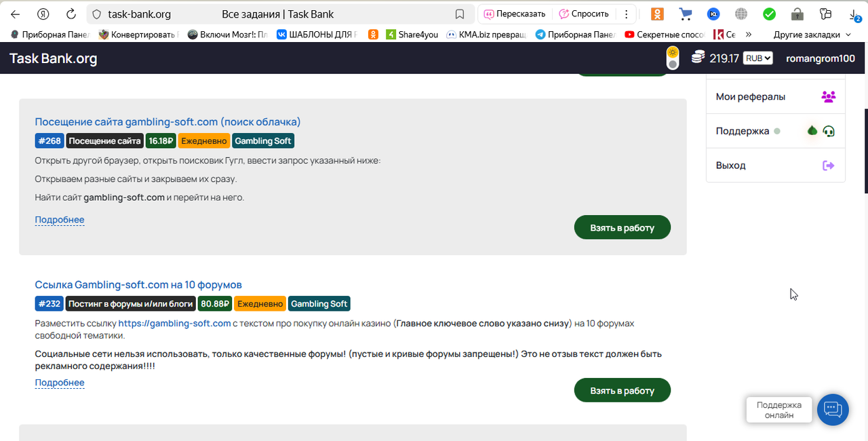Image resolution: width=868 pixels, height=441 pixels.
Task: Open the Включи Мозг bookmark
Action: [229, 35]
